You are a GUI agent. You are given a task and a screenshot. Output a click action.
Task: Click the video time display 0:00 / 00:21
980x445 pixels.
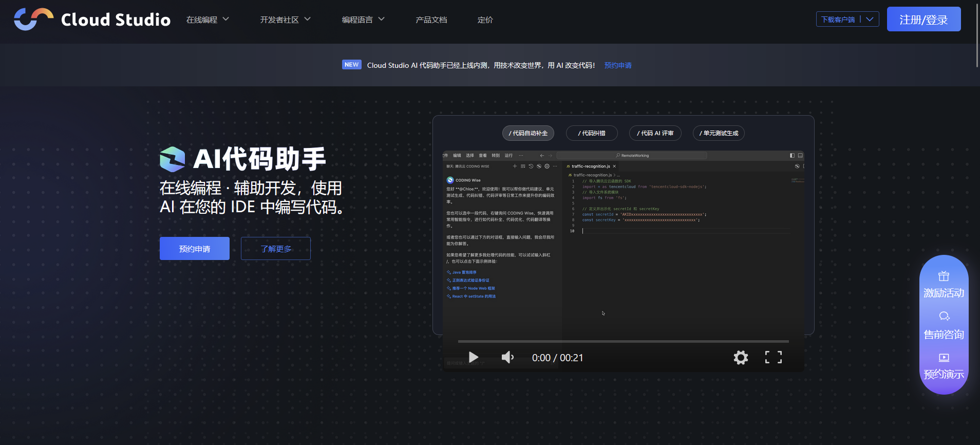[558, 358]
